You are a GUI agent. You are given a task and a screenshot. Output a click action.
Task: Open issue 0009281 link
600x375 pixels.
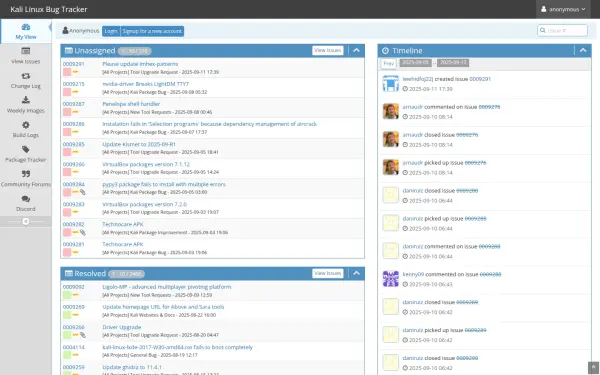point(73,244)
